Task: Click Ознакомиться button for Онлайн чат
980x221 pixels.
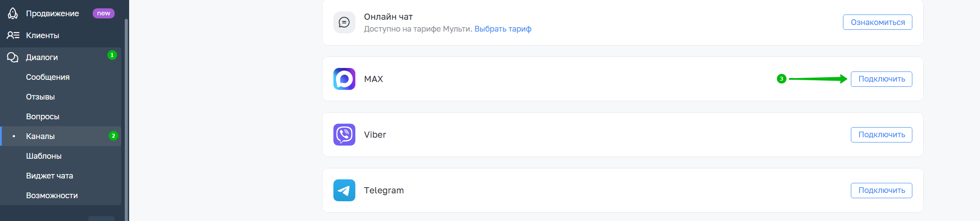Action: 877,22
